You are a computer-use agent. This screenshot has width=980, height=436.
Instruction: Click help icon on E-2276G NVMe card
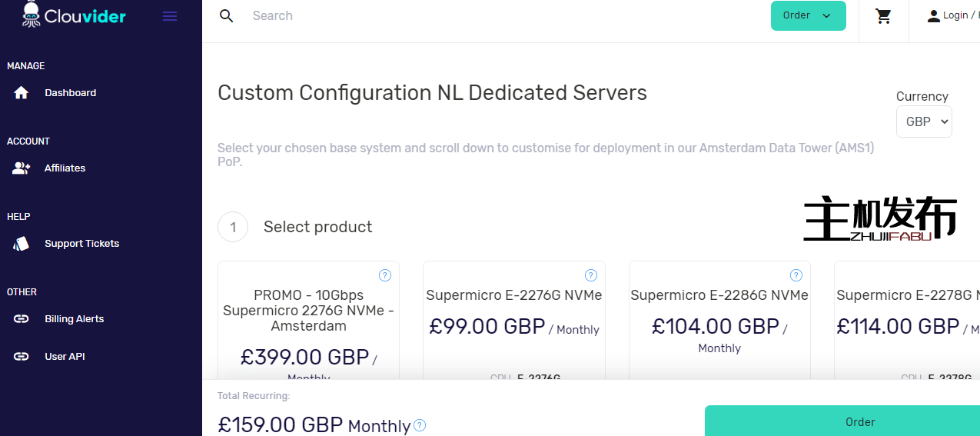(x=591, y=275)
